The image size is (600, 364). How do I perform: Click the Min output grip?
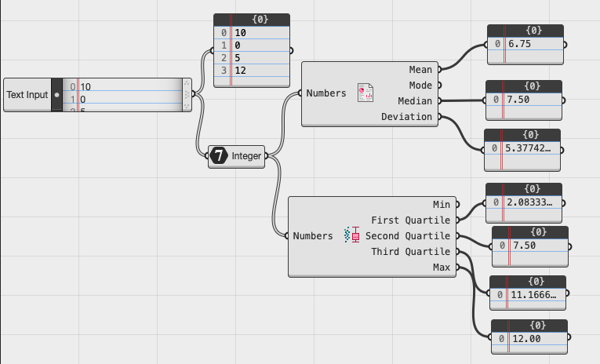(458, 205)
